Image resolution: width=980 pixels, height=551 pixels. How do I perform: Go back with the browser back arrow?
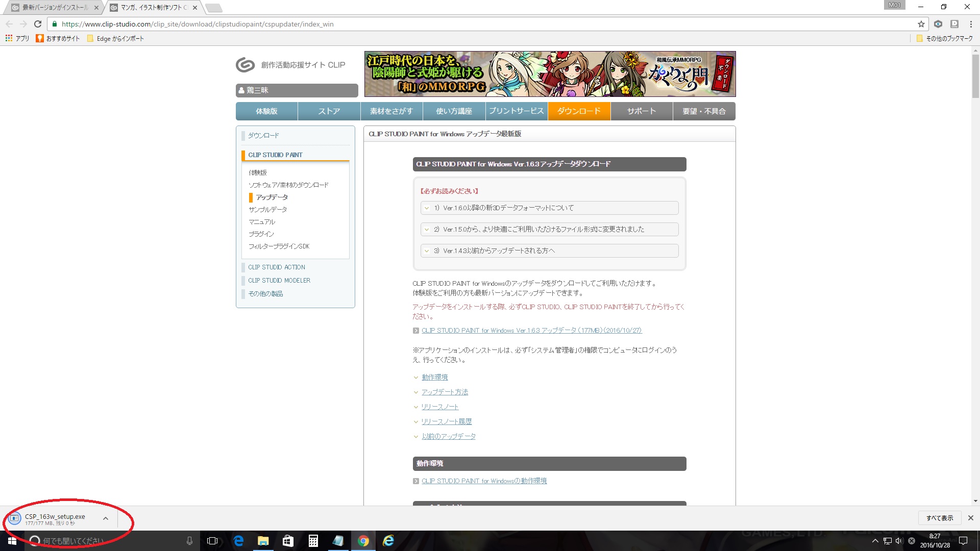click(x=9, y=24)
